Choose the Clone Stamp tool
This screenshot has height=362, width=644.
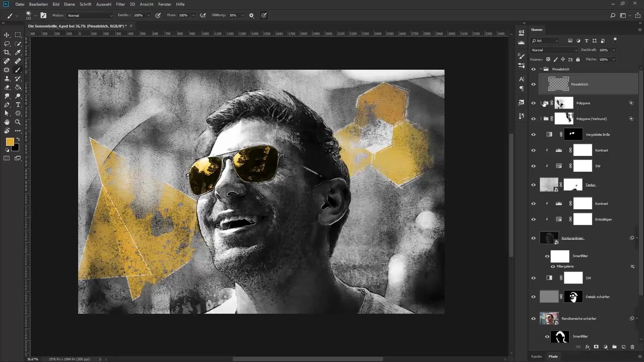tap(7, 78)
